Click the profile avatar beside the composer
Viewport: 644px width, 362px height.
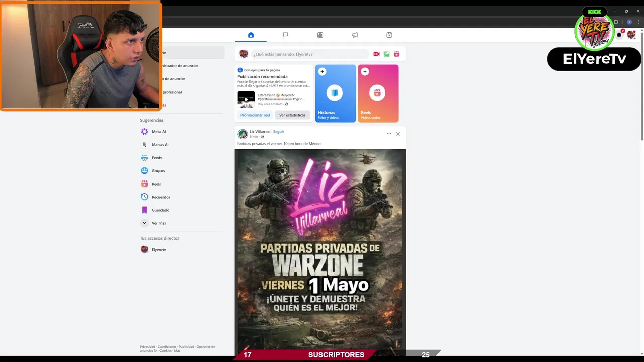(244, 54)
